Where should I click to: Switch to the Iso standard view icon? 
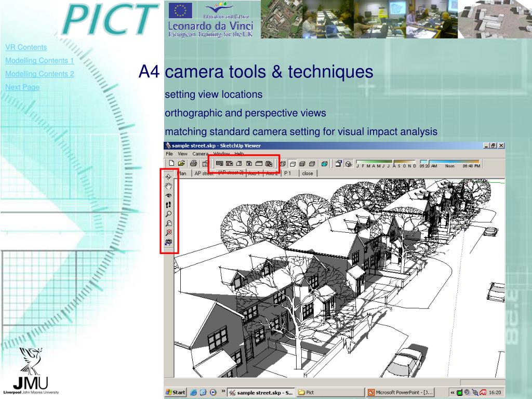[269, 164]
